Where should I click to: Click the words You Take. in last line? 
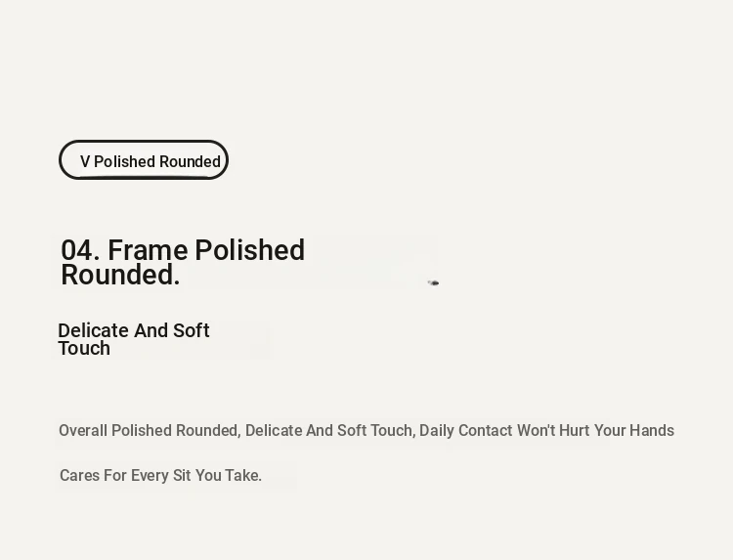pos(229,475)
